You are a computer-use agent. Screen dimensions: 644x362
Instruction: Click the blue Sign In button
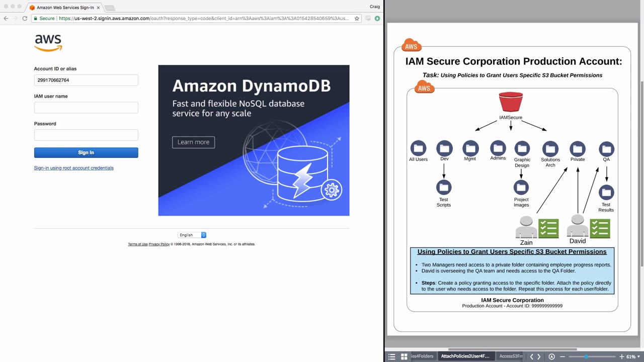click(86, 152)
